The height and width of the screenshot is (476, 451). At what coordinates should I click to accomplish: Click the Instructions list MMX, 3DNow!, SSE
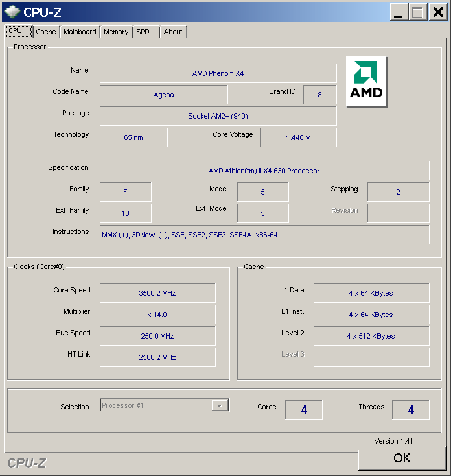coord(264,235)
